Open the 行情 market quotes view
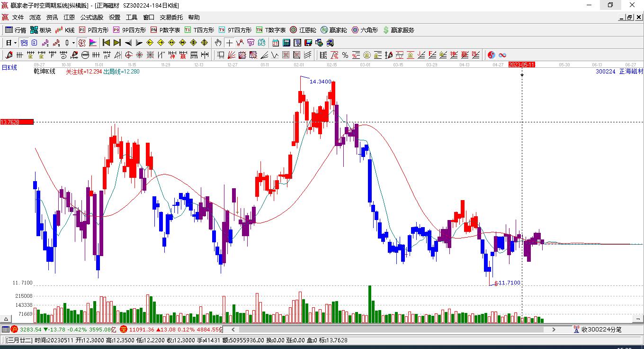This screenshot has width=644, height=349. (x=16, y=30)
